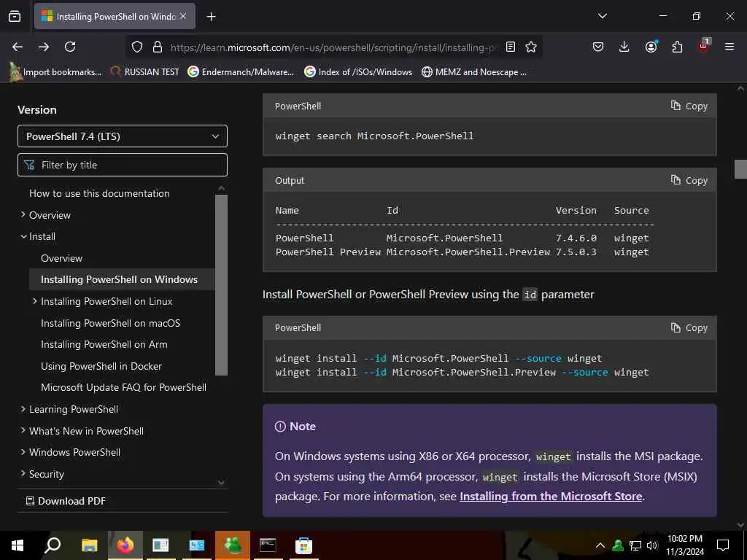
Task: Expand the Overview section chevron in sidebar
Action: (23, 215)
